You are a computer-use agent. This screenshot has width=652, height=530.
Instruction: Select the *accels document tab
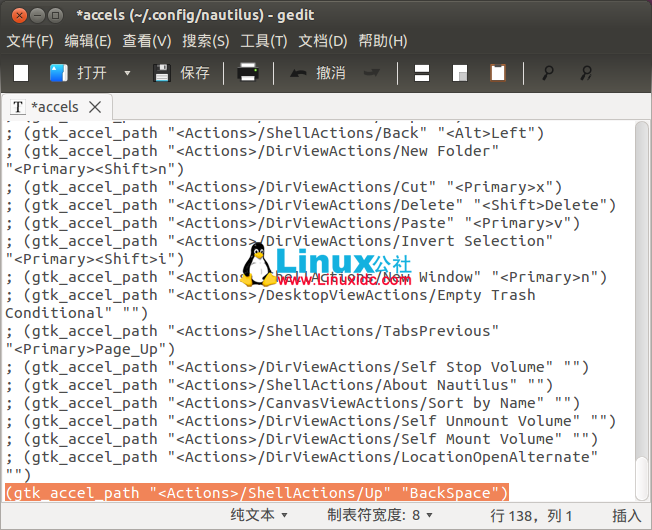57,107
